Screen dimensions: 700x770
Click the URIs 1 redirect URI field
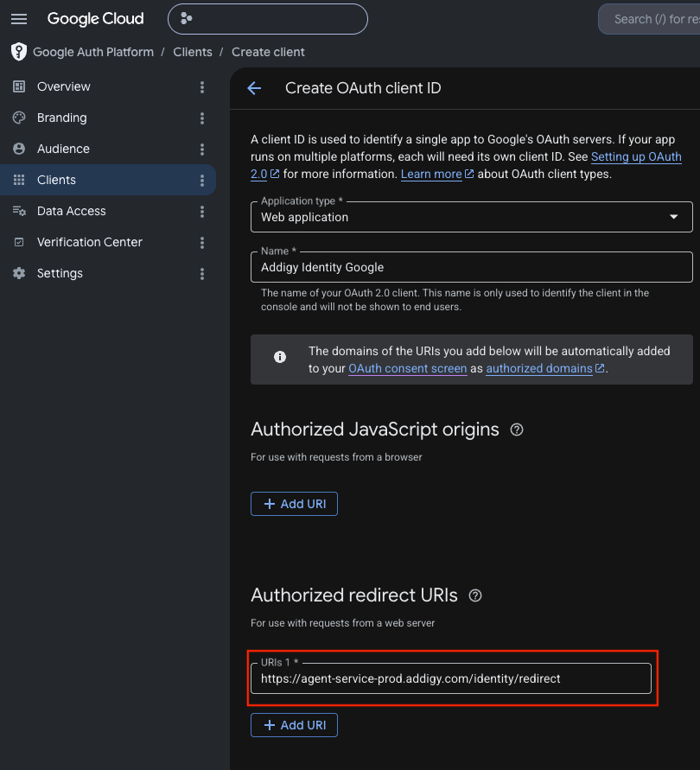tap(451, 678)
